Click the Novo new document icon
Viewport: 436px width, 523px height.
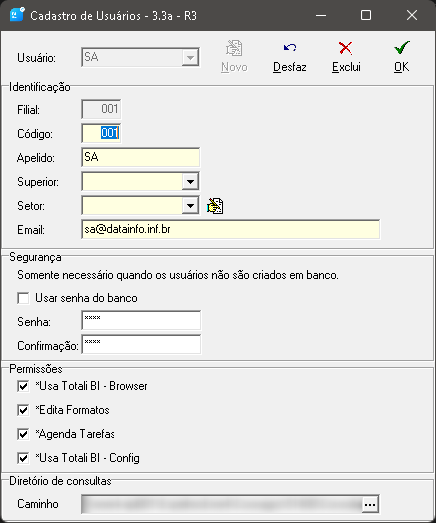[234, 48]
